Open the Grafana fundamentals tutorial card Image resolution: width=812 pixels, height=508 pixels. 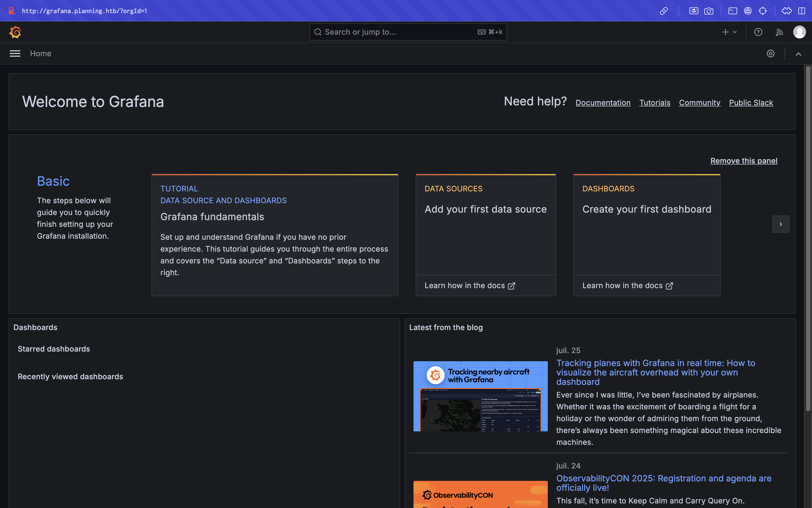point(275,235)
